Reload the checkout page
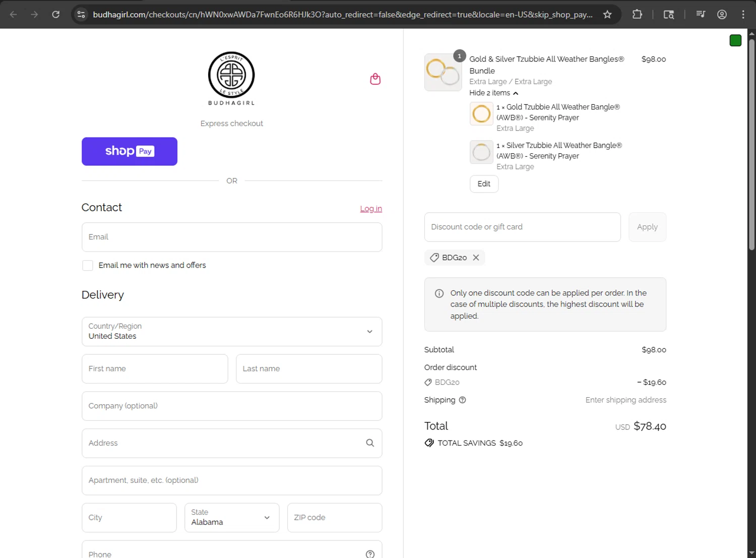The width and height of the screenshot is (756, 558). 56,14
